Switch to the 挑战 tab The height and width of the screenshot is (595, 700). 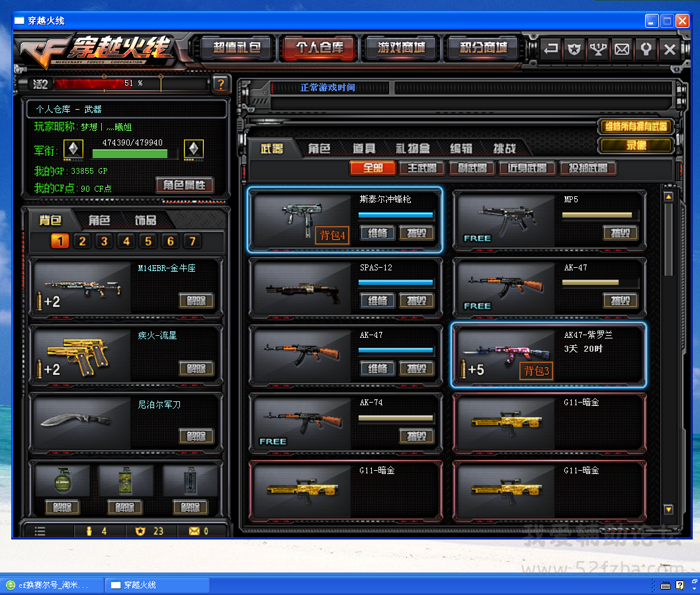(x=504, y=148)
